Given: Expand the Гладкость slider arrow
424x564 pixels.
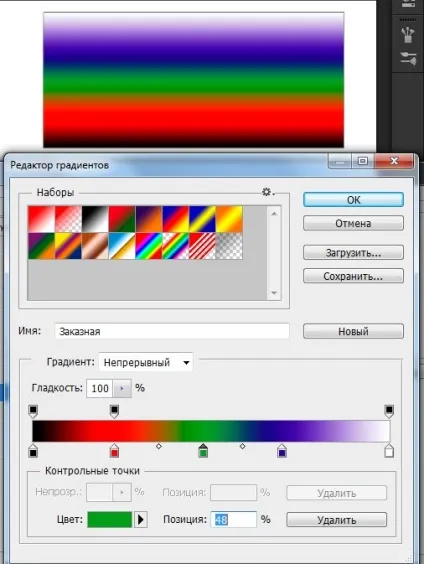Looking at the screenshot, I should [x=122, y=388].
